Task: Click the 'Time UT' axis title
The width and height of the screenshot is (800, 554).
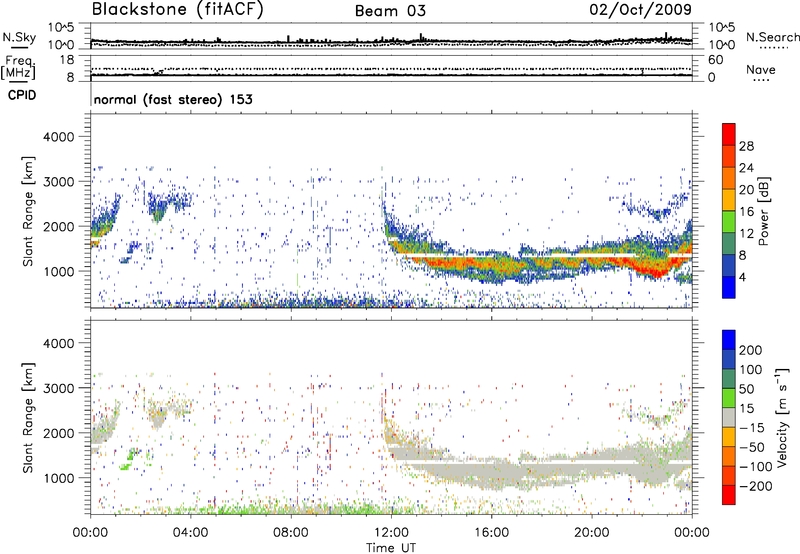Action: point(391,548)
